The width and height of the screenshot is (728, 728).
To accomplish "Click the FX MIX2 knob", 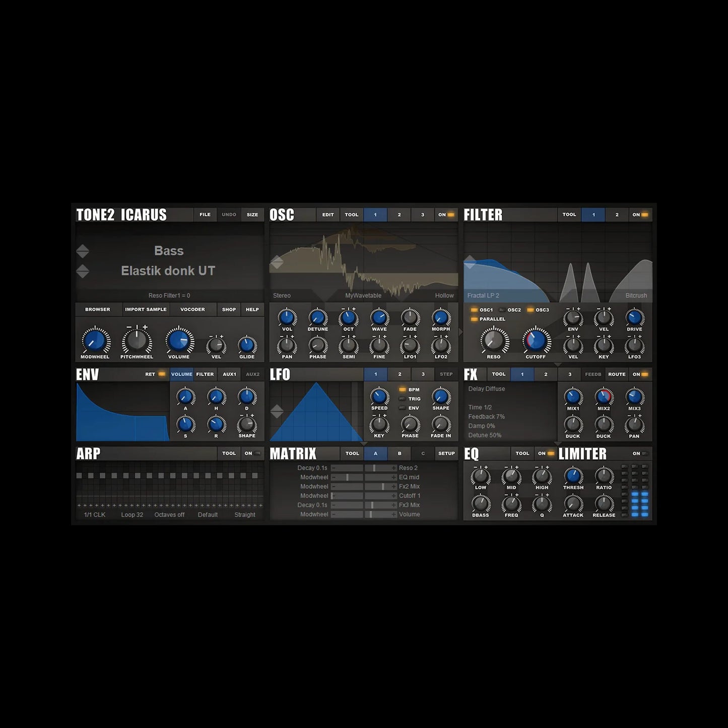I will tap(604, 397).
